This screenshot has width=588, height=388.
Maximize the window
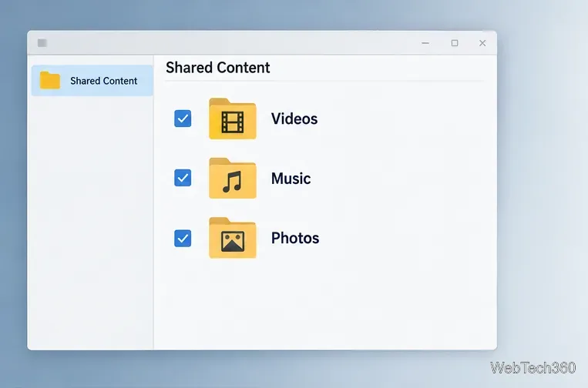pyautogui.click(x=455, y=43)
